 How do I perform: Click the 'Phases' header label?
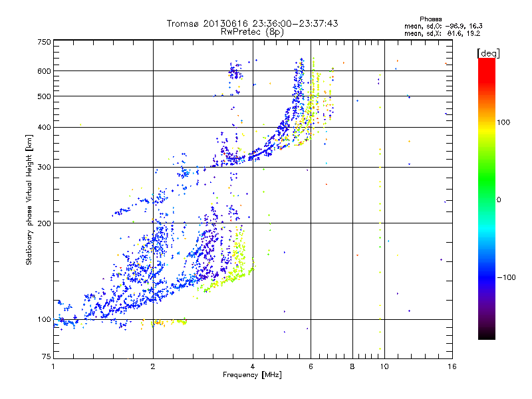430,19
